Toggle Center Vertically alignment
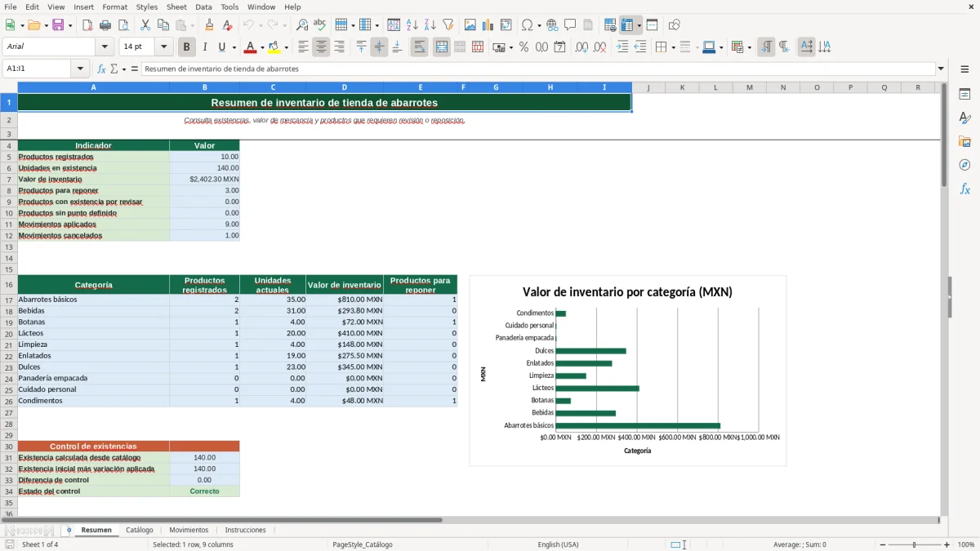 click(x=379, y=47)
